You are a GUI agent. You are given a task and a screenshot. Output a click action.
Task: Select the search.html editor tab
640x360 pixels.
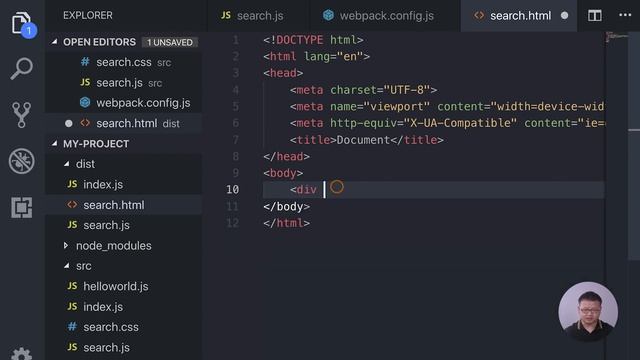(518, 16)
